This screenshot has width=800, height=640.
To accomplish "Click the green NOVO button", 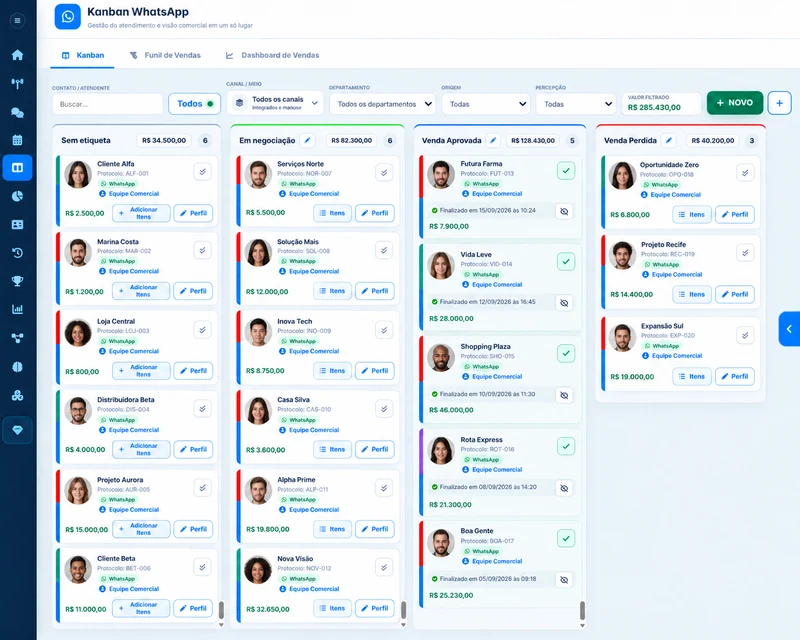I will point(735,103).
